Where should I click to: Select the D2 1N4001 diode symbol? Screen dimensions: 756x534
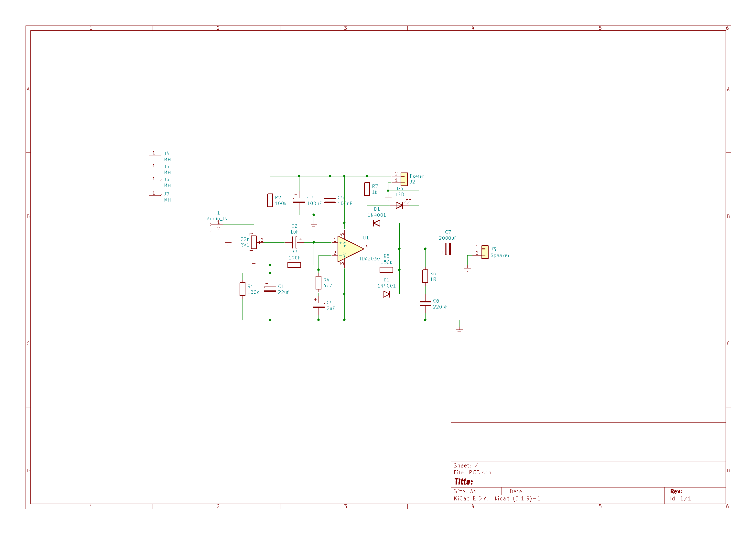tap(386, 294)
